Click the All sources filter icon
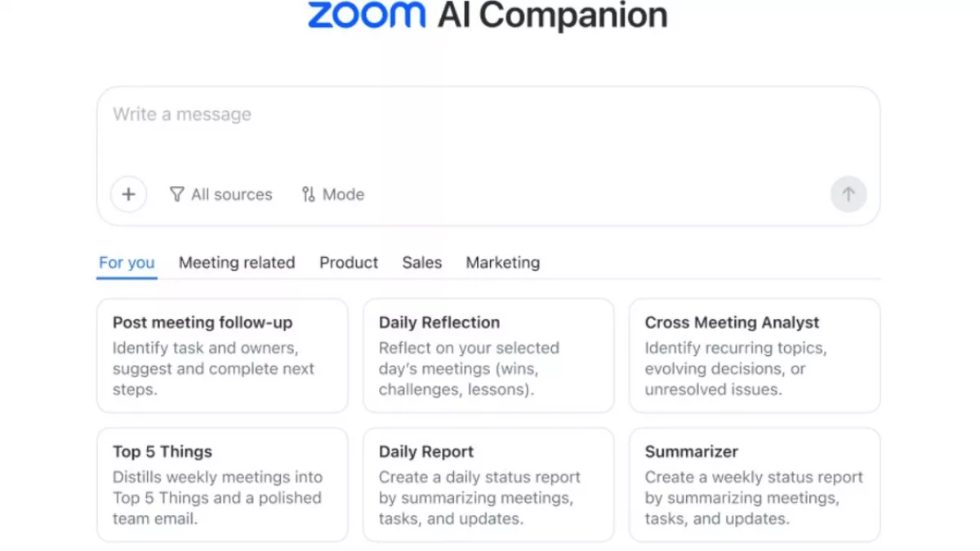Viewport: 980px width, 551px height. click(176, 194)
